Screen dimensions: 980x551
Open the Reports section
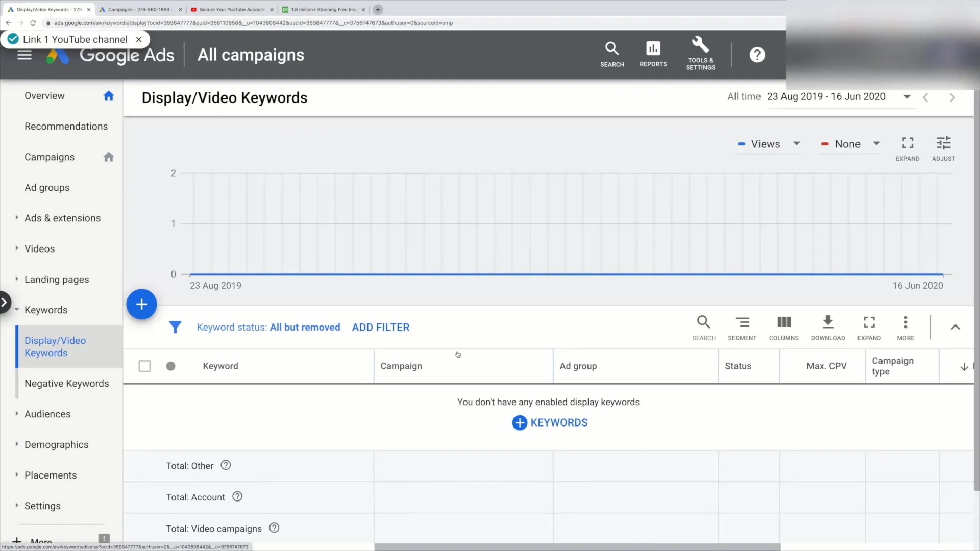[653, 53]
